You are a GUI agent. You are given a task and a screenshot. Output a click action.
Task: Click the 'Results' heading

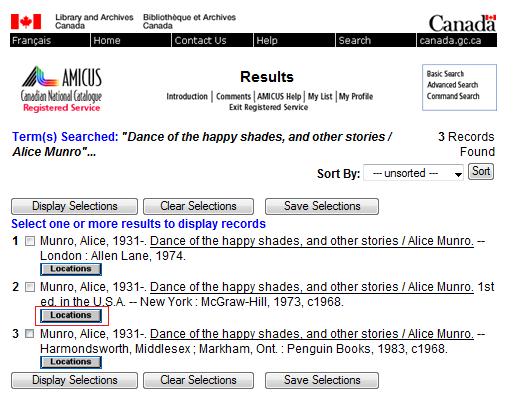(267, 77)
